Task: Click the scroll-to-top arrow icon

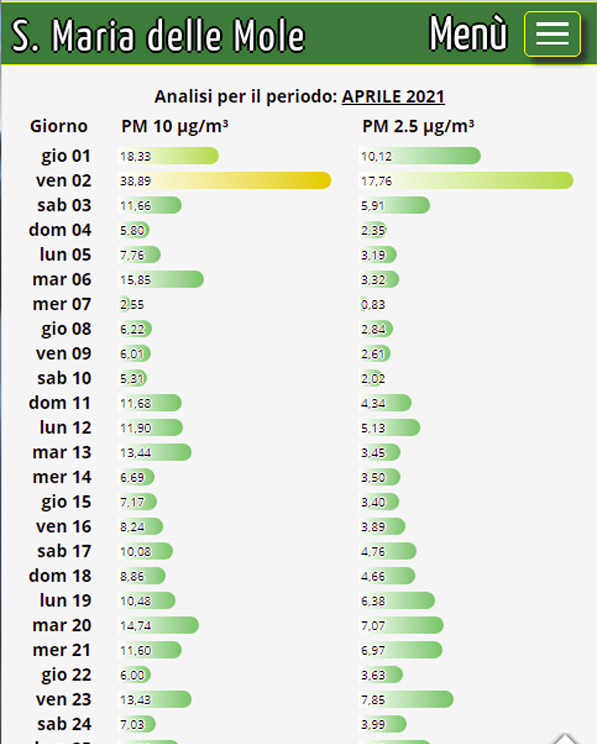Action: [x=565, y=738]
